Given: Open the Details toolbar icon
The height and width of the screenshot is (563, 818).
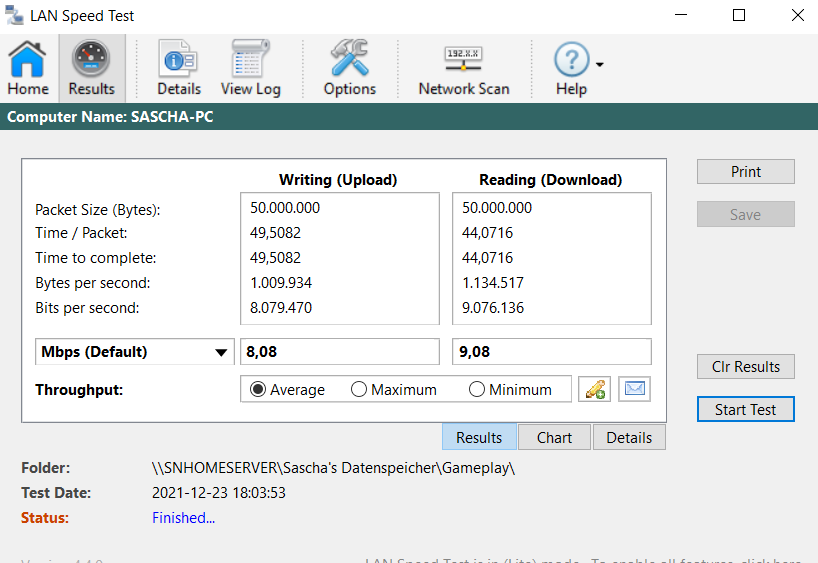Looking at the screenshot, I should 179,68.
